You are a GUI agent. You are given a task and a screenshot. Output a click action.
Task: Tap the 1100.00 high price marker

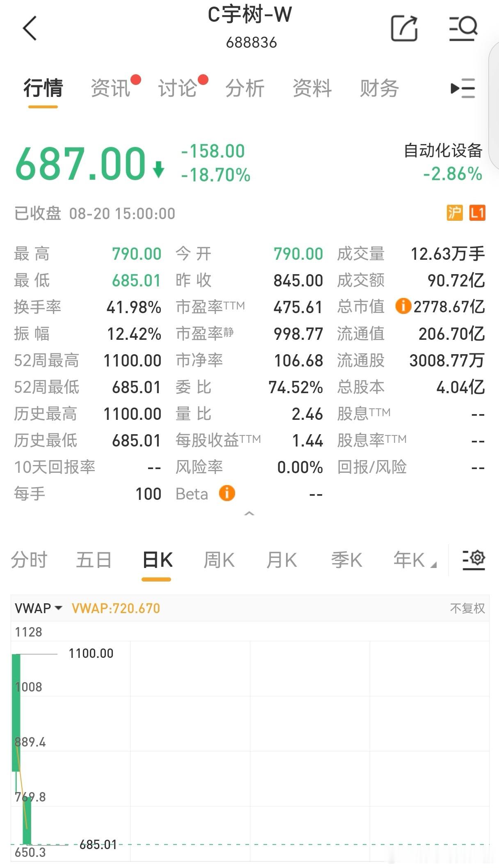[x=91, y=653]
